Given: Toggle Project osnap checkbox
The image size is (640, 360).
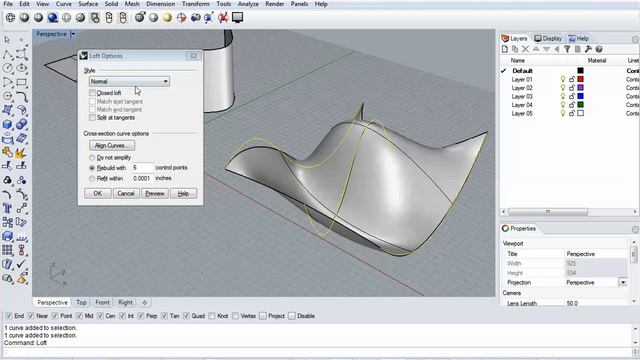Looking at the screenshot, I should click(x=263, y=316).
